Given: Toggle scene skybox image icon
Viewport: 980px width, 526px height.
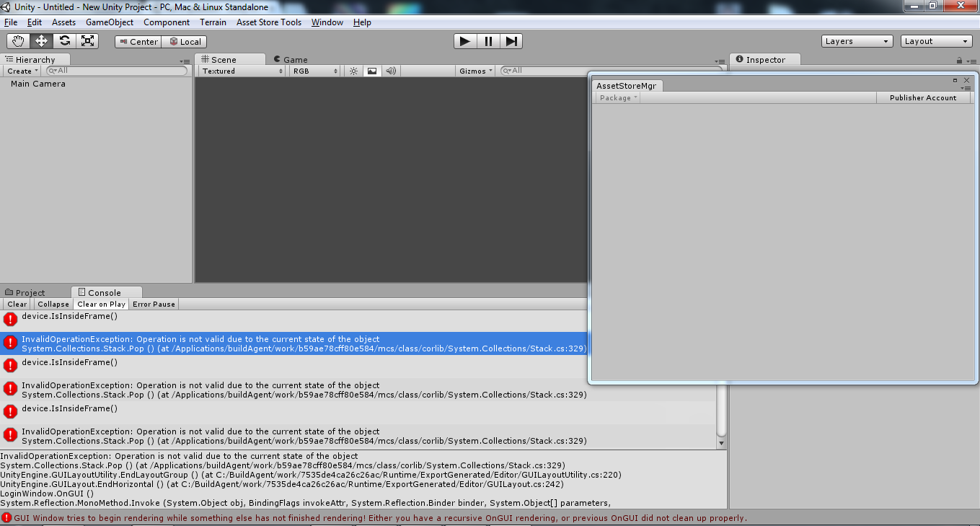Looking at the screenshot, I should coord(372,71).
